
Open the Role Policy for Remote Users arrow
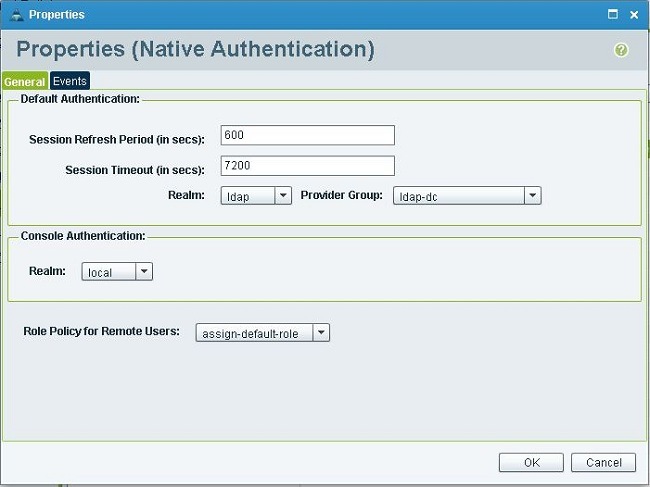pyautogui.click(x=321, y=332)
